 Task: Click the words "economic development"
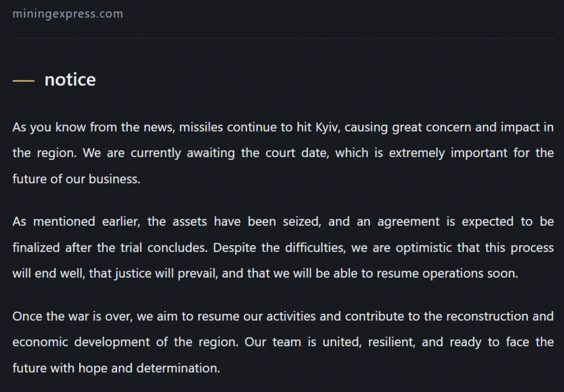pos(81,342)
